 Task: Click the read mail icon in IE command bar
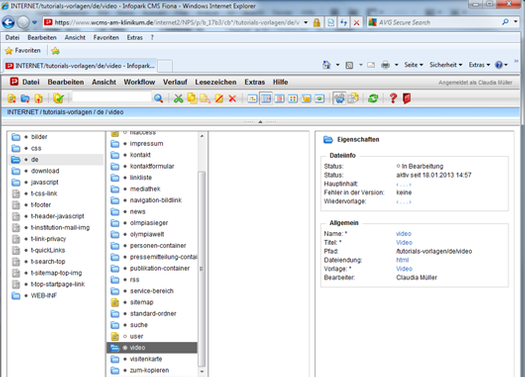coord(371,65)
